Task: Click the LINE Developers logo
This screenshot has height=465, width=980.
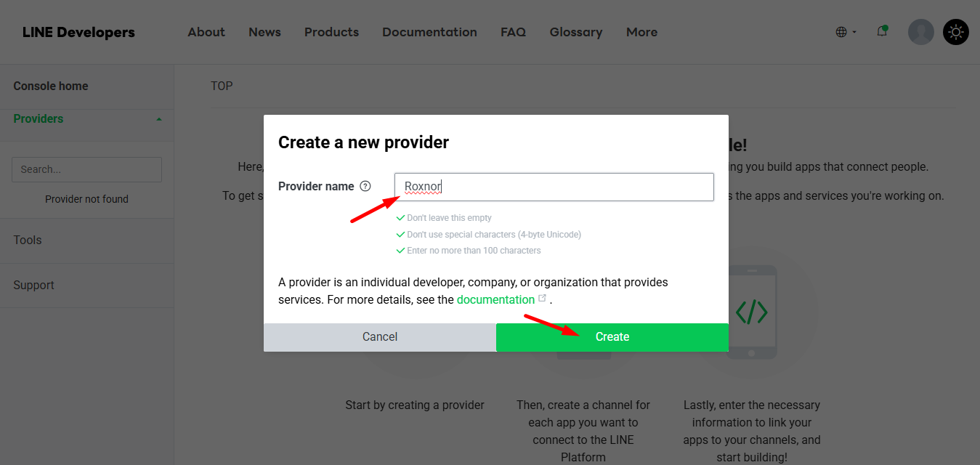Action: coord(78,32)
